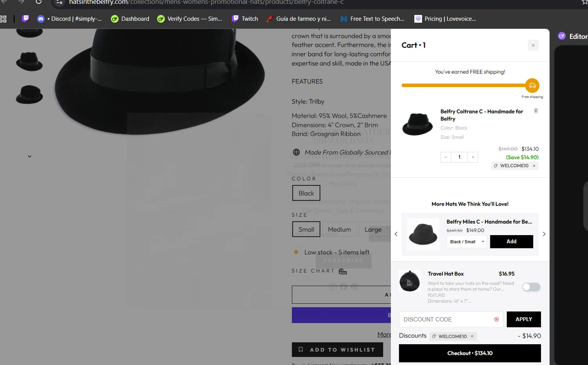Apply the discount code
Viewport: 588px width, 365px height.
[x=524, y=319]
